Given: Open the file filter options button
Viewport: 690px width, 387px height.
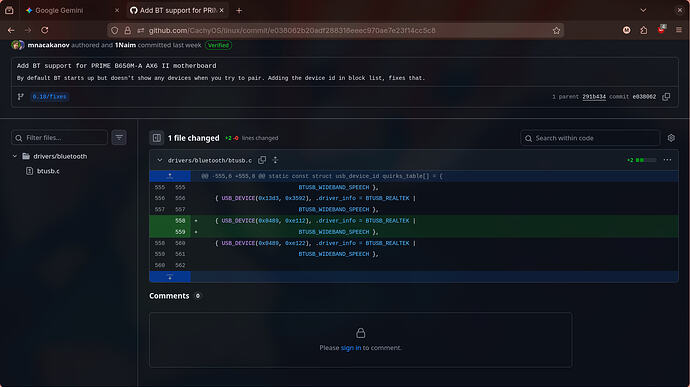Looking at the screenshot, I should point(119,138).
